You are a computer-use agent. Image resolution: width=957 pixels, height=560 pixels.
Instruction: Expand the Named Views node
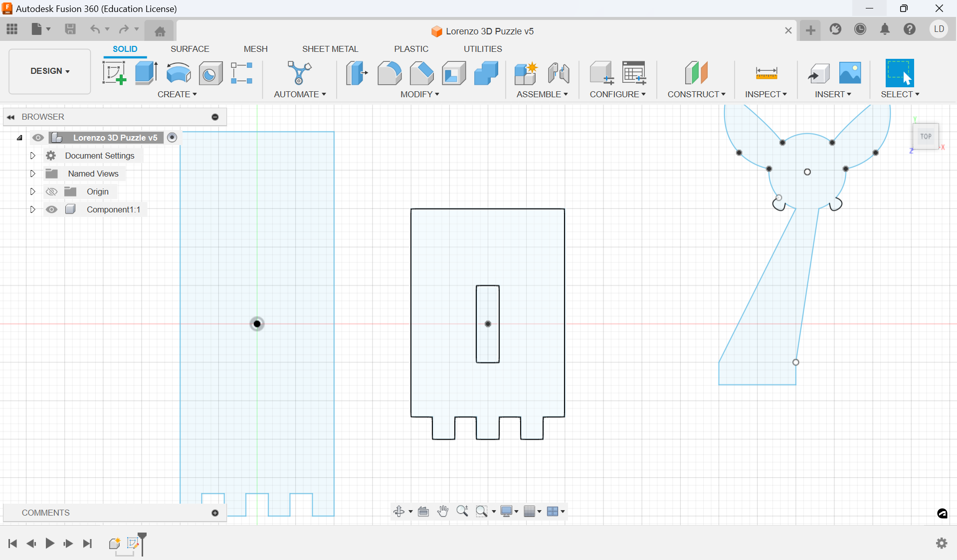click(33, 174)
